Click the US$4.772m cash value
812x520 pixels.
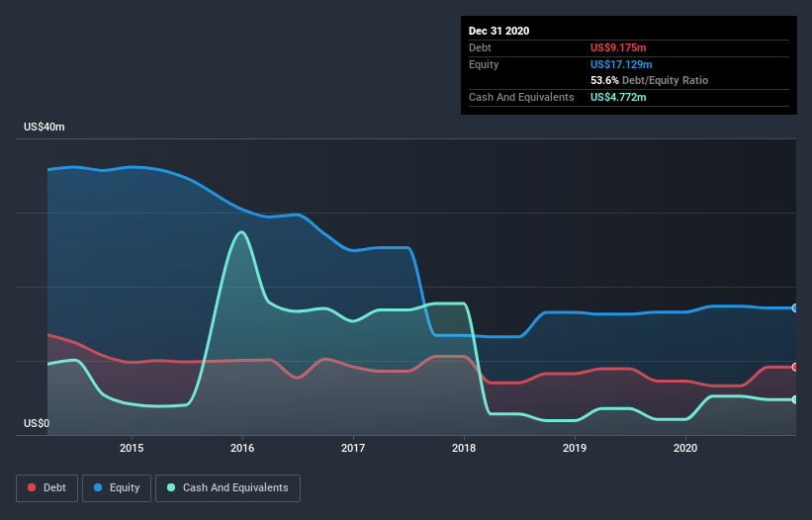pos(618,97)
